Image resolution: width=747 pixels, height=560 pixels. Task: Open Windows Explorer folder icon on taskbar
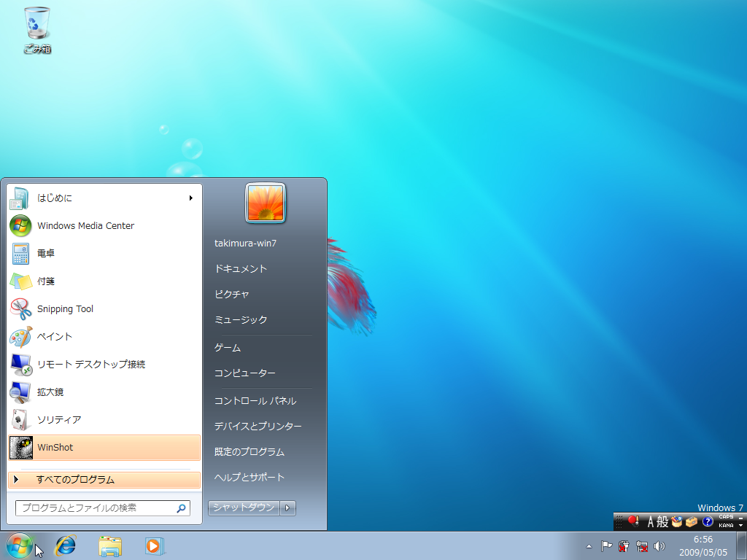click(110, 545)
